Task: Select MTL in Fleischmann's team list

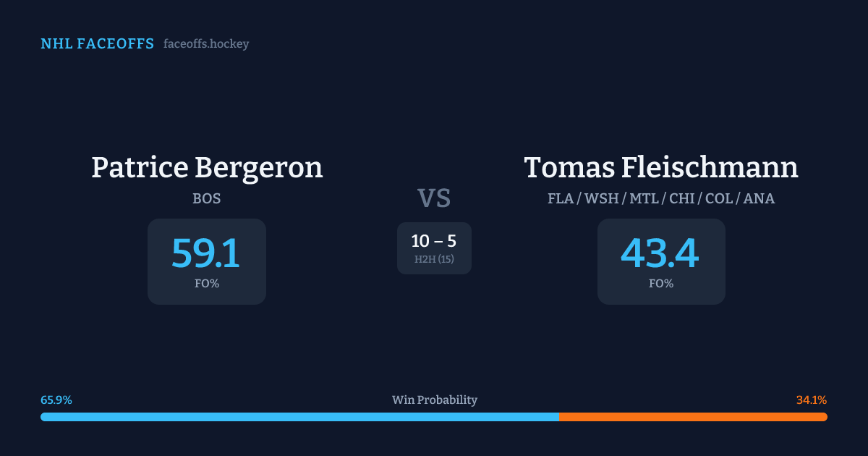Action: [644, 198]
